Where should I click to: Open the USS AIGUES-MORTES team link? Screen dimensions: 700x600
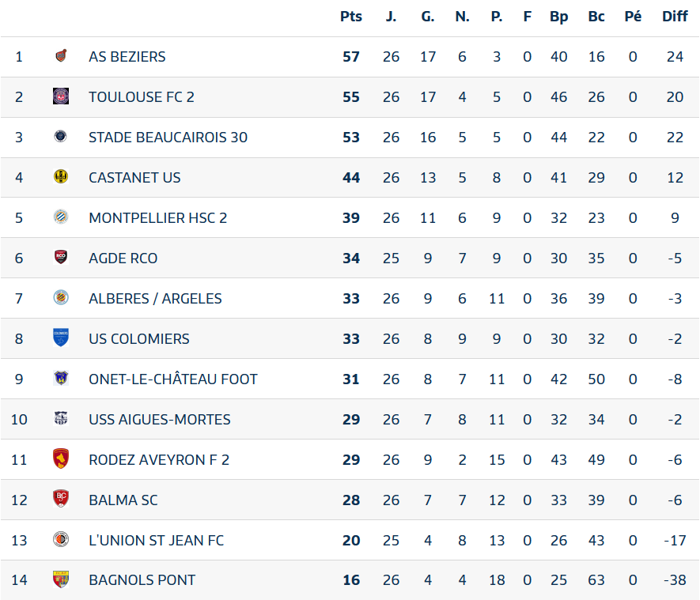(x=159, y=419)
